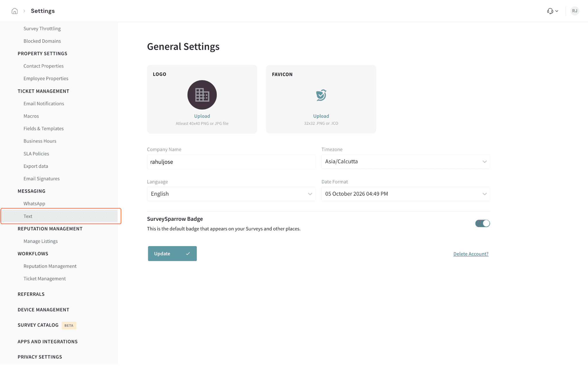Upload a new logo file
Screen dimensions: 588x368
[202, 116]
